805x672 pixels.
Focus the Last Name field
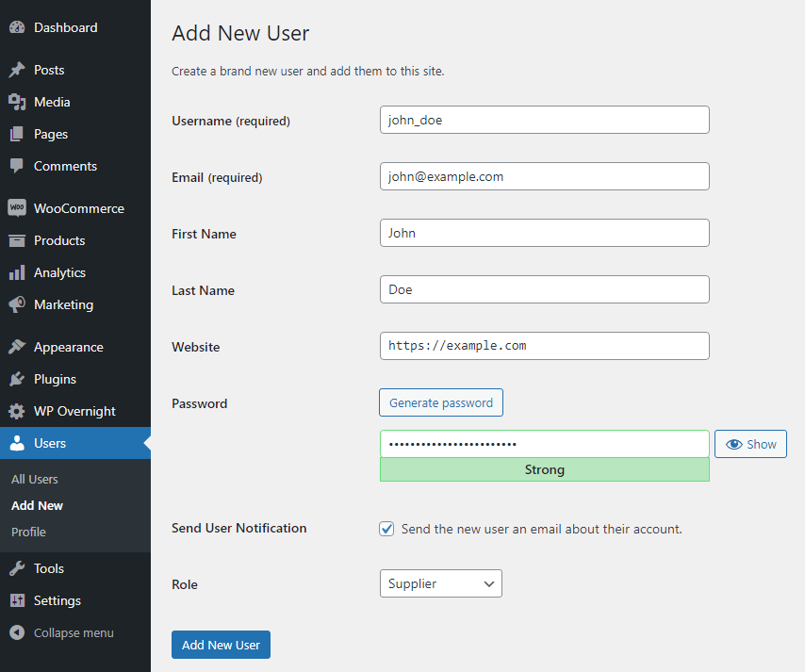click(x=545, y=289)
